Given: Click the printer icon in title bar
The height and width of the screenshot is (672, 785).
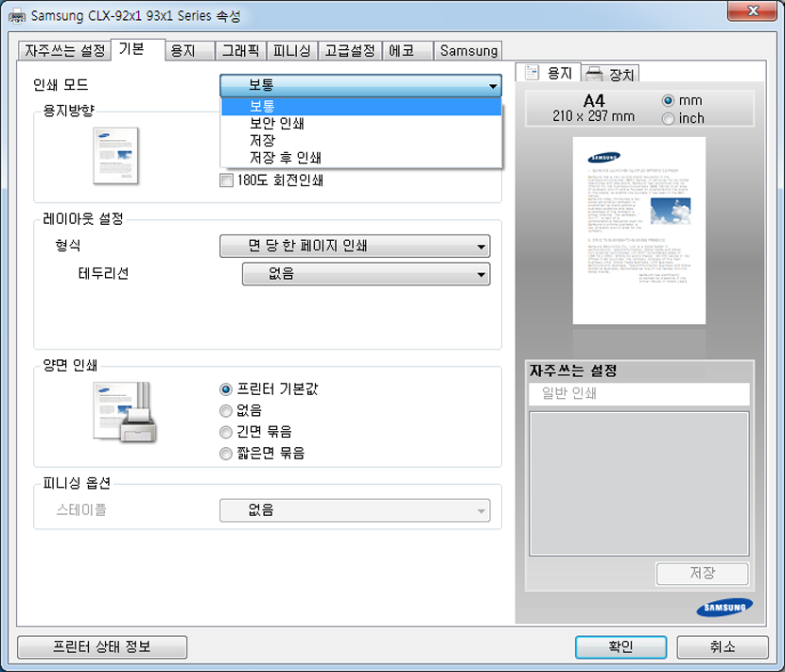Looking at the screenshot, I should click(x=18, y=17).
